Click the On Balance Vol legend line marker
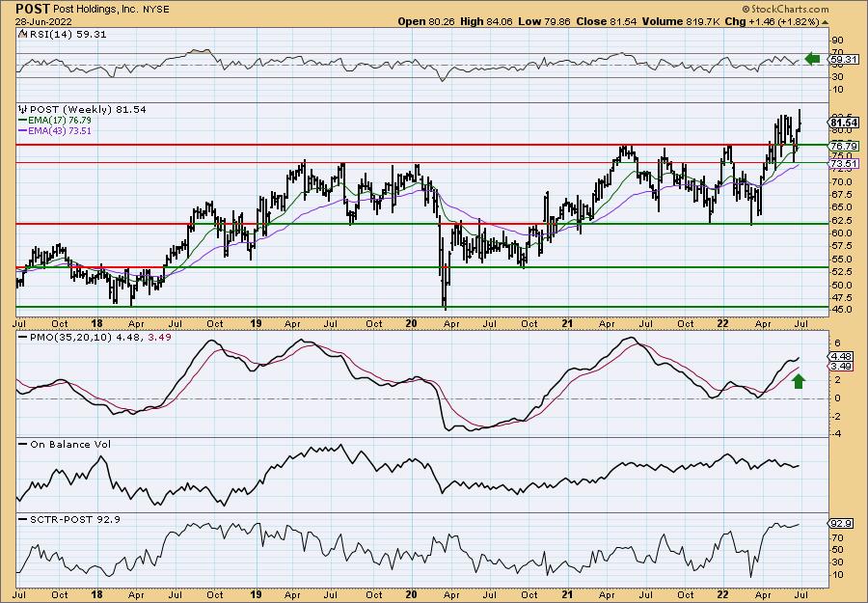 click(x=23, y=445)
